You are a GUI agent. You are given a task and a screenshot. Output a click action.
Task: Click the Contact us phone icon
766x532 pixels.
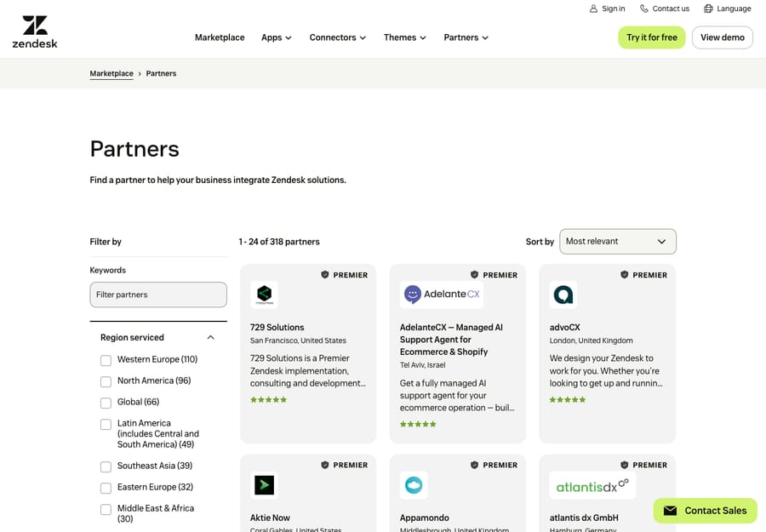point(644,9)
